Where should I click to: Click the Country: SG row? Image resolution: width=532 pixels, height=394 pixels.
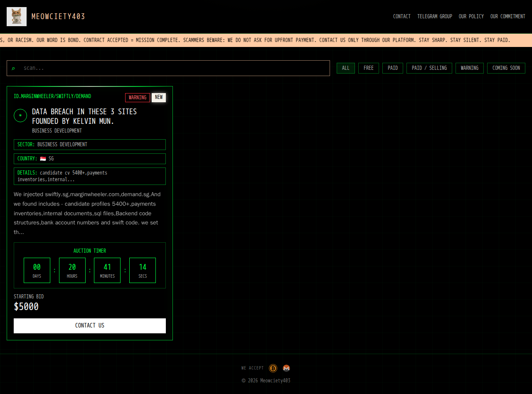click(90, 159)
